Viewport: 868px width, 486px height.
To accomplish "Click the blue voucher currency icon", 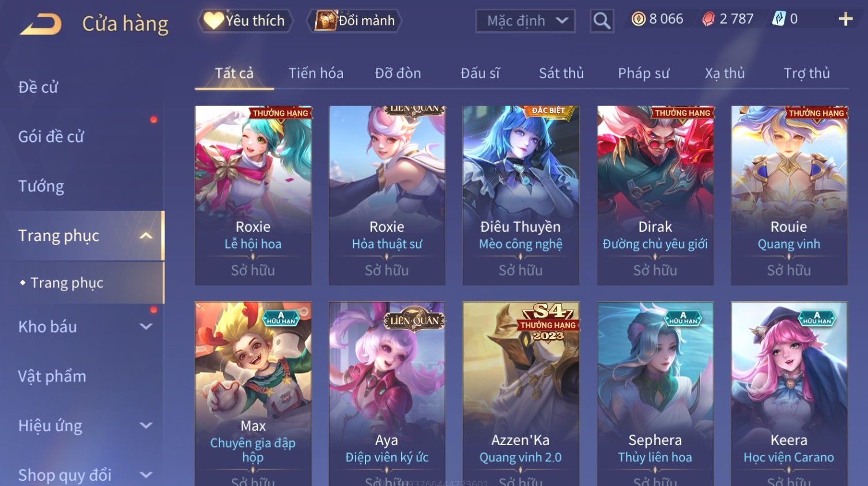I will [779, 19].
